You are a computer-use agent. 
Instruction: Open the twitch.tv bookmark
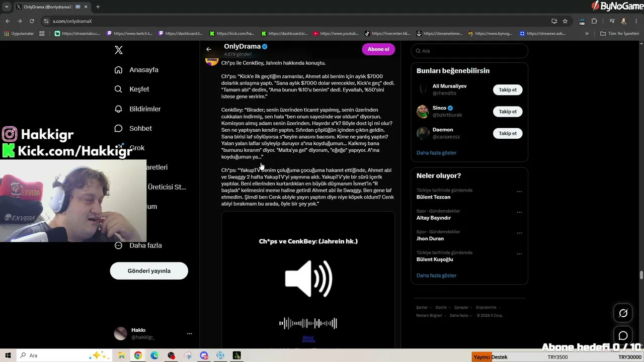coord(129,34)
